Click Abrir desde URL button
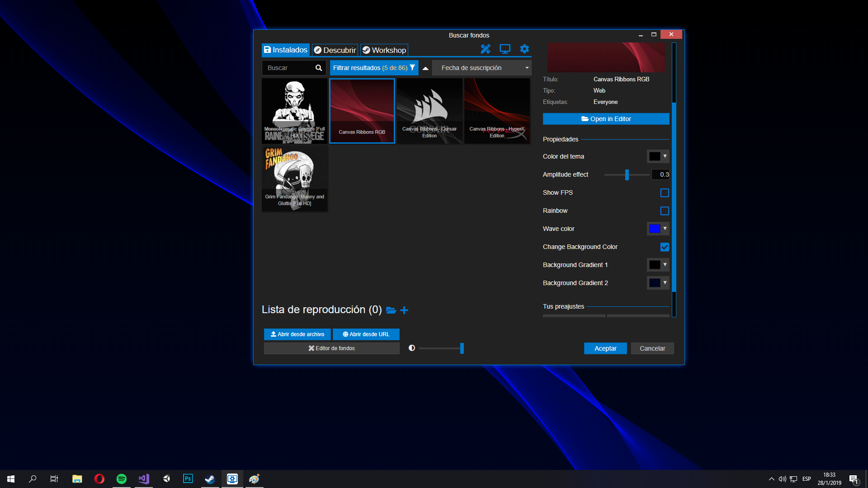 pos(366,334)
